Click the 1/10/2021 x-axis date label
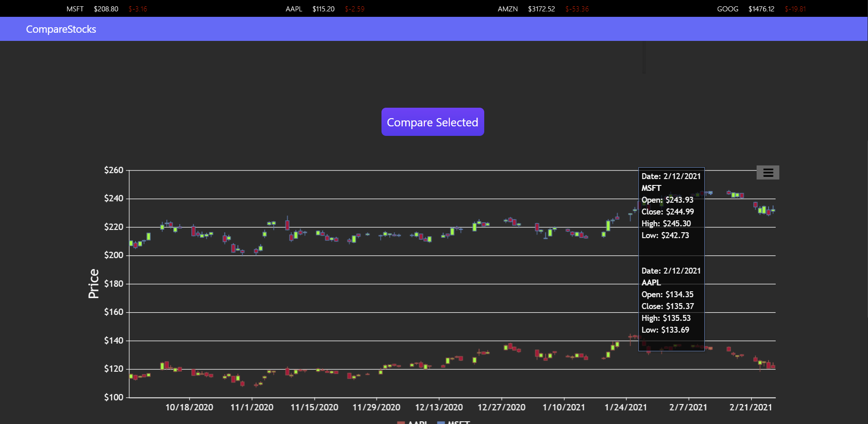 click(x=564, y=407)
